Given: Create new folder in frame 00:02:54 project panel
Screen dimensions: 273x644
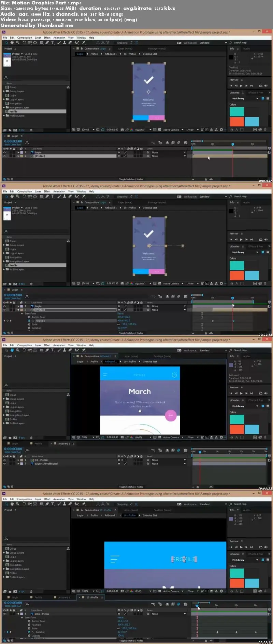Looking at the screenshot, I should click(10, 284).
